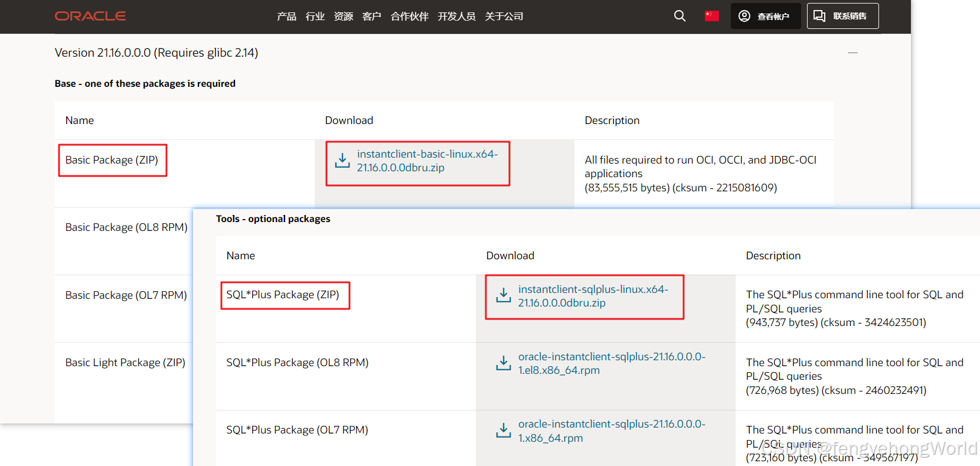
Task: Click SQL*Plus ZIP description with 943,737 bytes
Action: click(x=854, y=308)
